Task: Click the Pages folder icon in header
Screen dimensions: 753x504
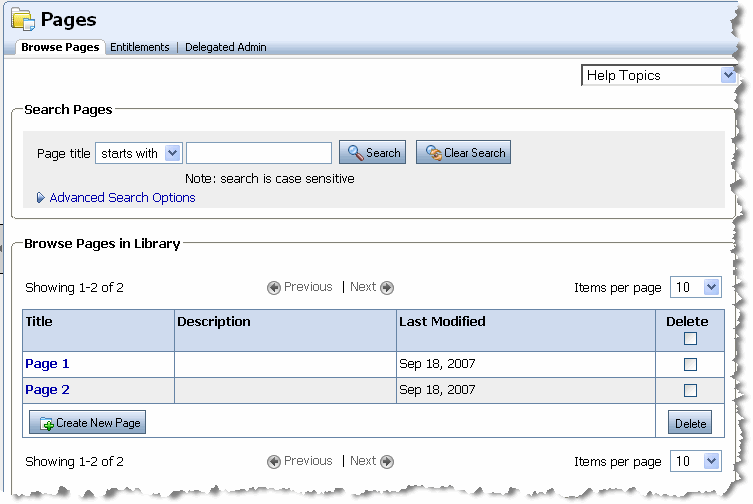Action: [x=23, y=20]
